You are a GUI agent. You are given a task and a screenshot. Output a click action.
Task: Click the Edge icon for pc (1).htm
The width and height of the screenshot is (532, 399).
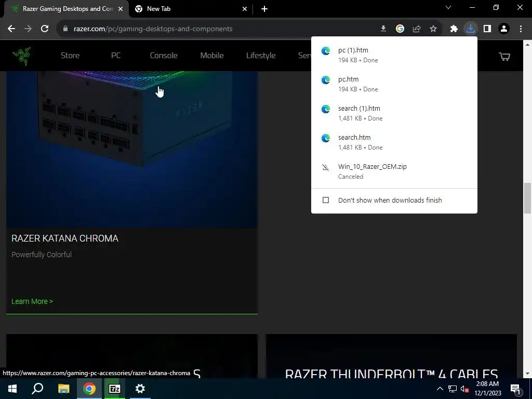[326, 50]
